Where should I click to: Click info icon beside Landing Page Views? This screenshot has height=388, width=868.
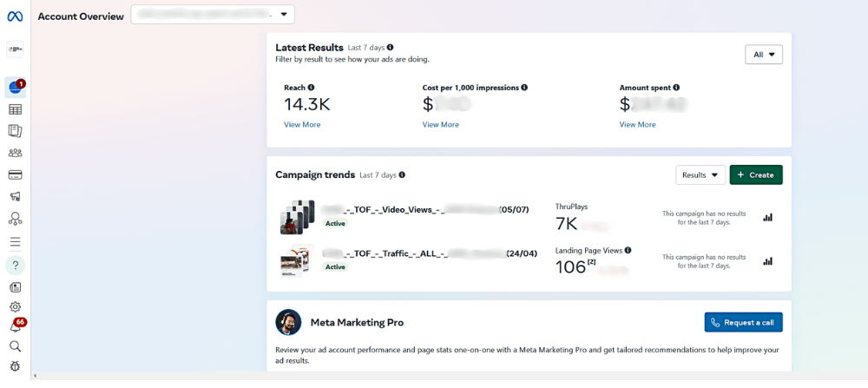[628, 250]
